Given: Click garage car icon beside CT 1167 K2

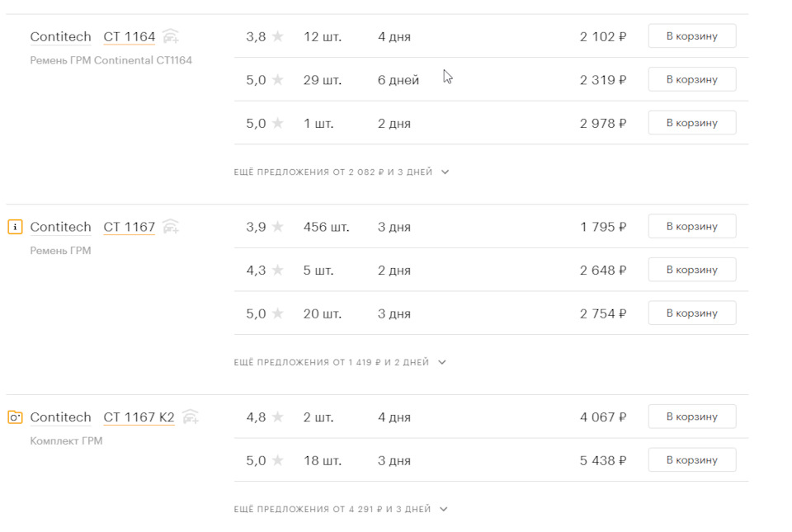Looking at the screenshot, I should 191,417.
